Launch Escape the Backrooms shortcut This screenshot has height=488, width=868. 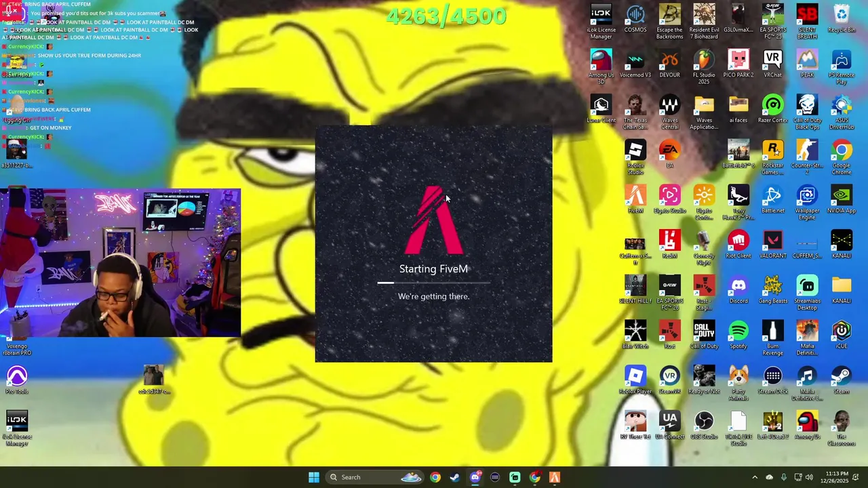[669, 22]
